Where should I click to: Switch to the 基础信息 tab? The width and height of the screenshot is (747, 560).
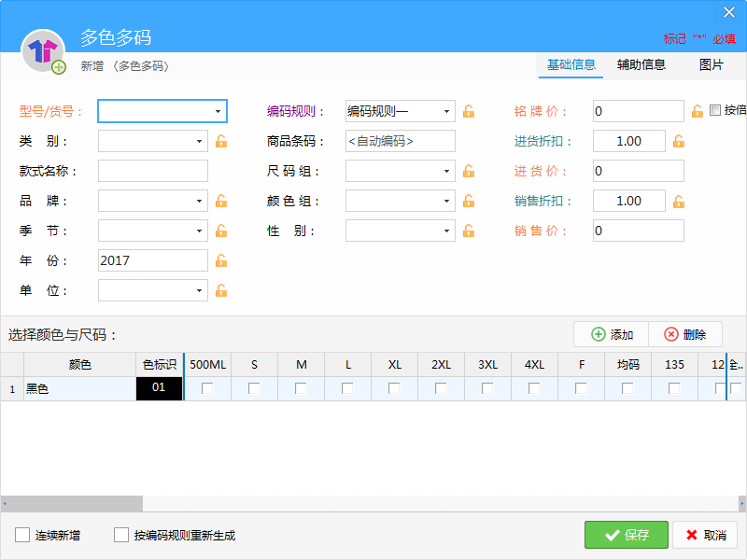click(x=571, y=64)
